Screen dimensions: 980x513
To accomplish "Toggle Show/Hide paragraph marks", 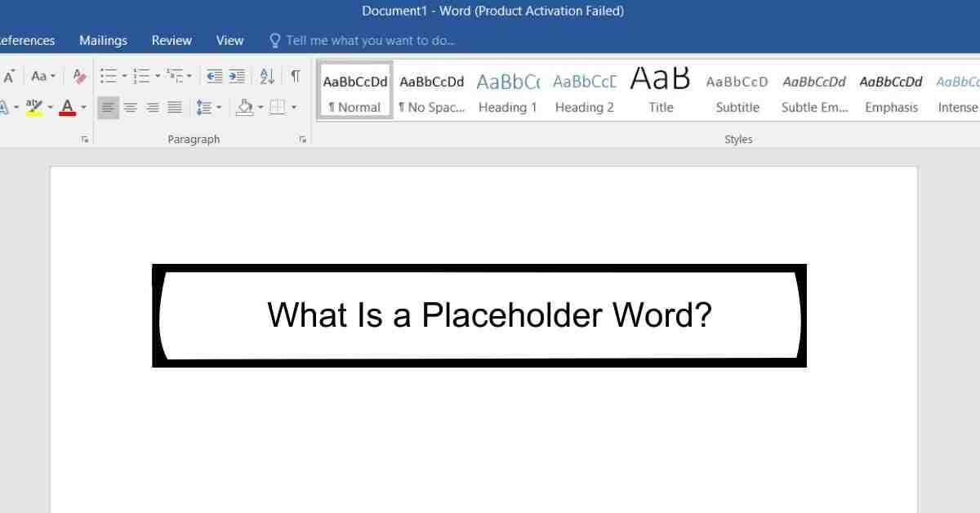I will (x=295, y=76).
